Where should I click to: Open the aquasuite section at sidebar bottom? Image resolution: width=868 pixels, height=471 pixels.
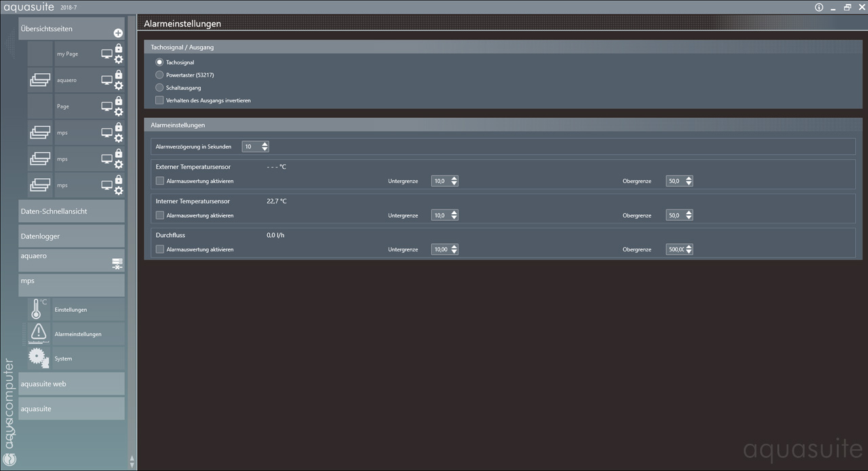click(71, 409)
